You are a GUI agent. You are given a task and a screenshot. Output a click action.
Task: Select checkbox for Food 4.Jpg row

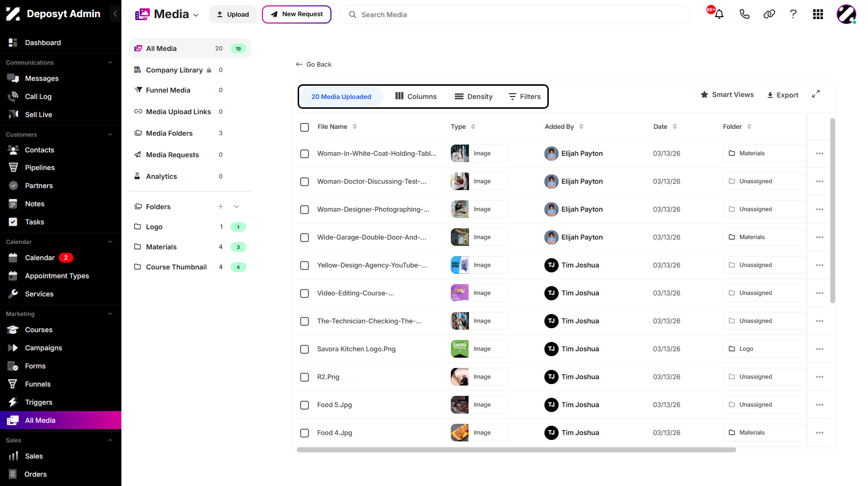305,433
